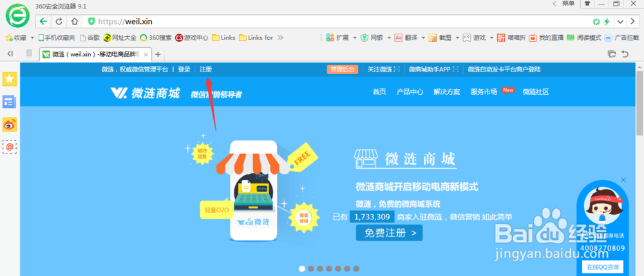This screenshot has width=644, height=276.
Task: Open the sidebar email @ icon
Action: pyautogui.click(x=10, y=147)
